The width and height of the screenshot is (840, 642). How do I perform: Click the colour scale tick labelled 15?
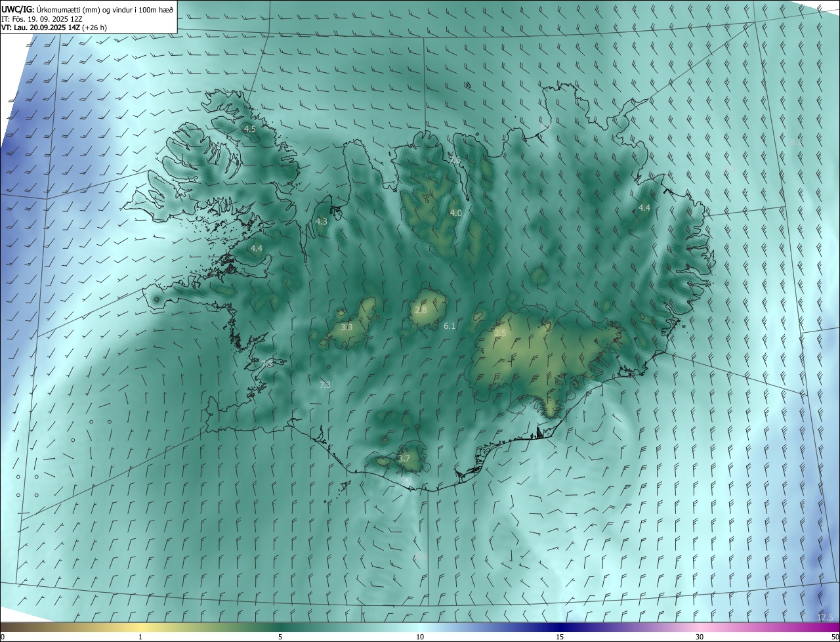[560, 637]
